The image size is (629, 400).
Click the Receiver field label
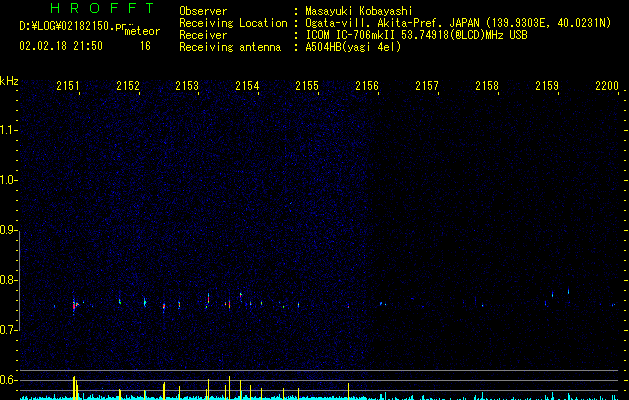pyautogui.click(x=203, y=35)
